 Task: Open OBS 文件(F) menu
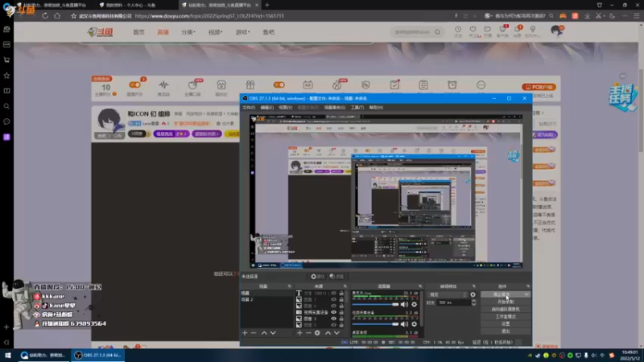249,108
